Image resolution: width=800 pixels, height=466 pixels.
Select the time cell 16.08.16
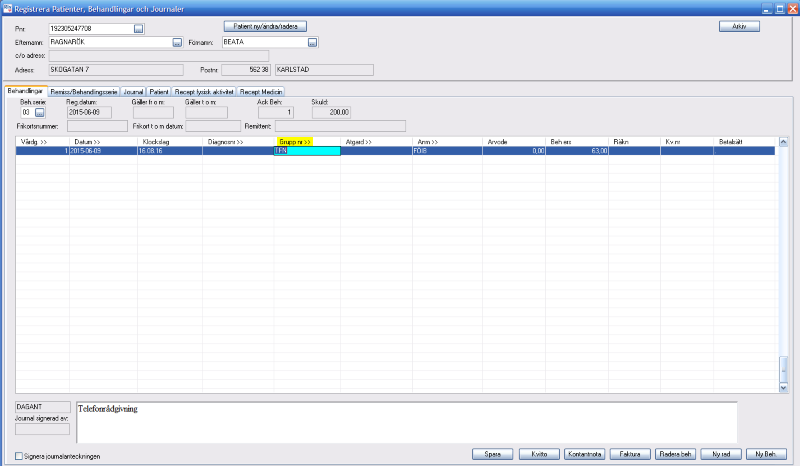point(170,151)
